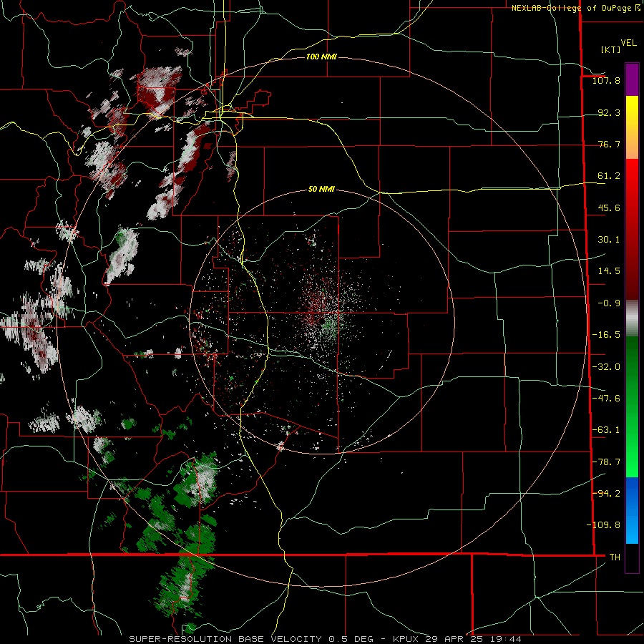Click the 92.3 velocity scale value
The height and width of the screenshot is (644, 644).
(609, 112)
